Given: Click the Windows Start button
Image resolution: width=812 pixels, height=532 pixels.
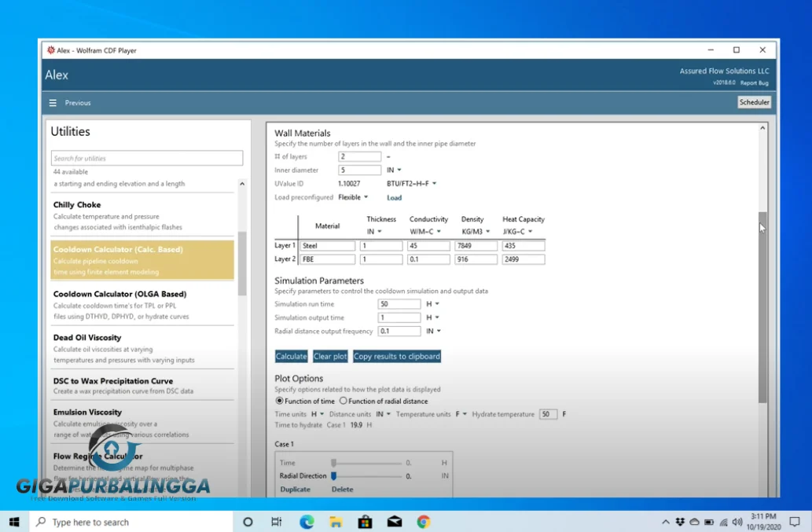Looking at the screenshot, I should tap(14, 522).
